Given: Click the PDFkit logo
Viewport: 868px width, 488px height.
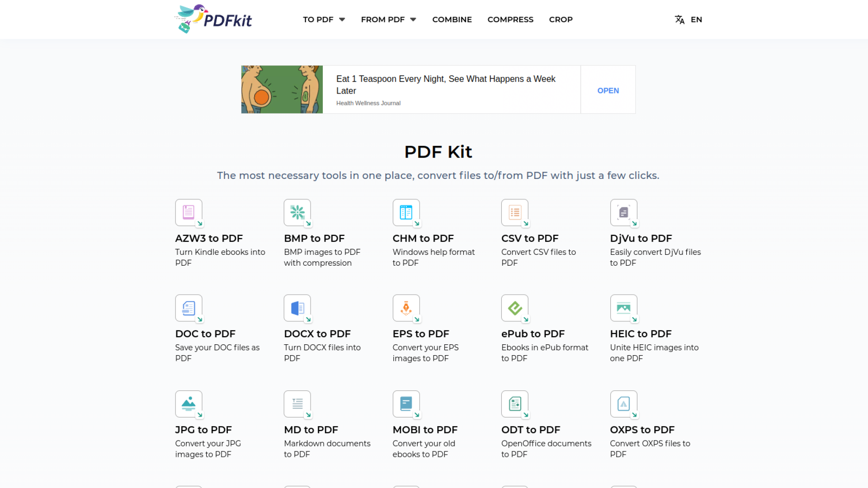Looking at the screenshot, I should [213, 19].
